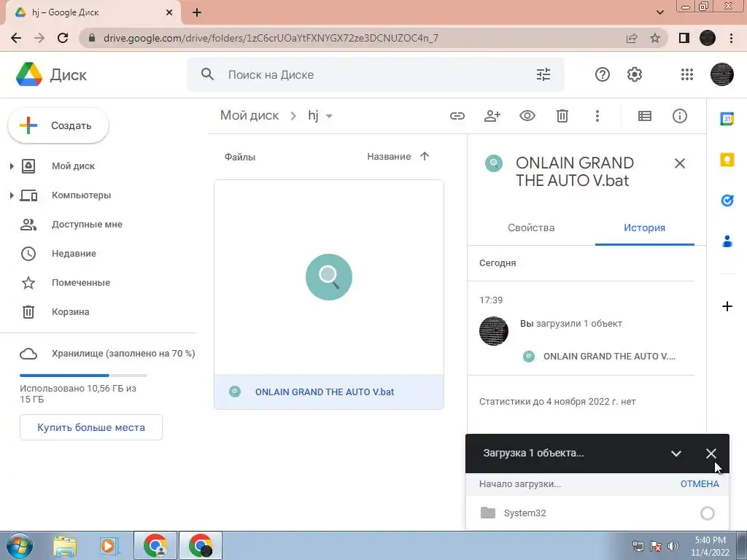This screenshot has width=747, height=560.
Task: Open Drive settings gear
Action: click(x=634, y=74)
